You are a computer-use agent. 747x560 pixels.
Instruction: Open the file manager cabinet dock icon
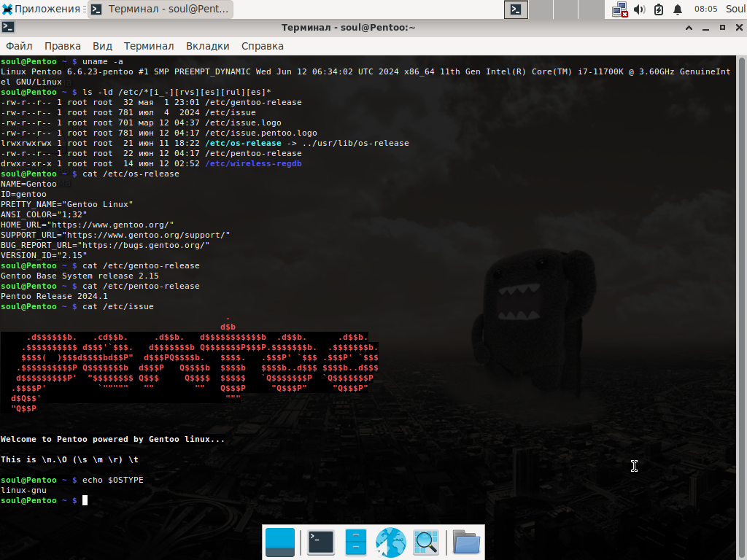(x=356, y=542)
